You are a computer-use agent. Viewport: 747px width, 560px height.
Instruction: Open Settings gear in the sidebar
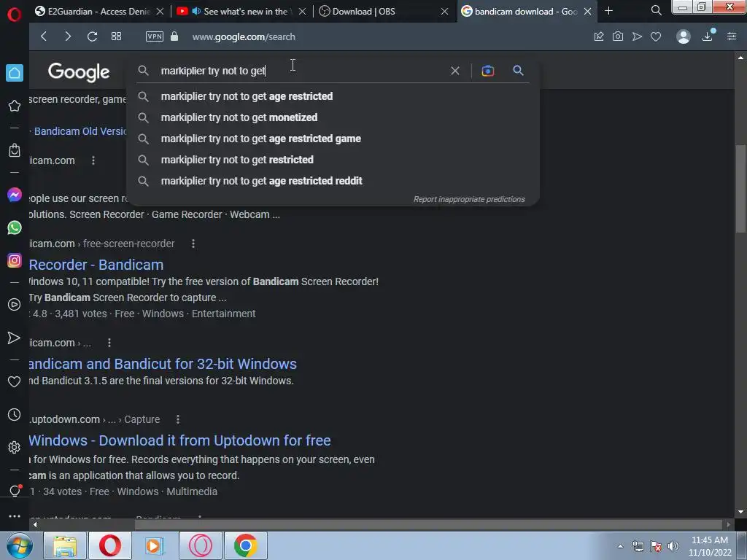point(15,448)
